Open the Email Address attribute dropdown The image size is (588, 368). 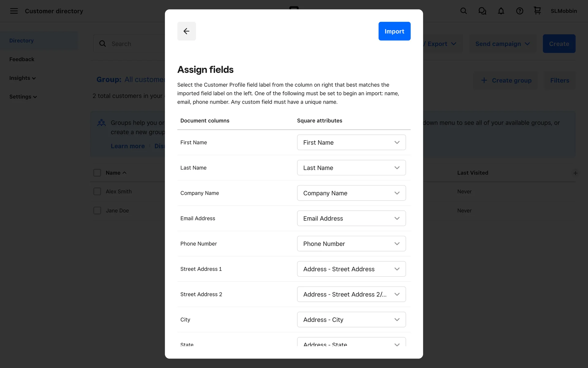pos(351,218)
